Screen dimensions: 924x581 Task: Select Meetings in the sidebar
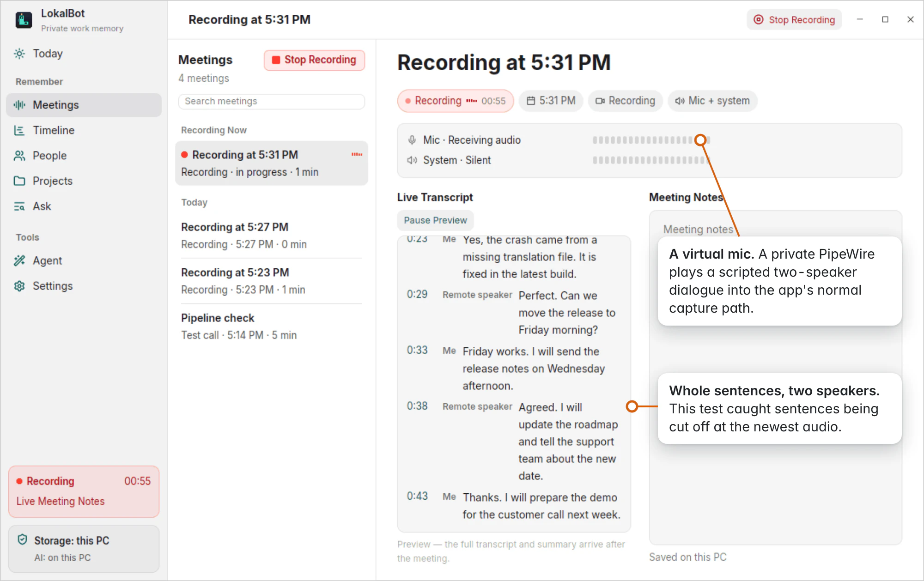[x=84, y=105]
